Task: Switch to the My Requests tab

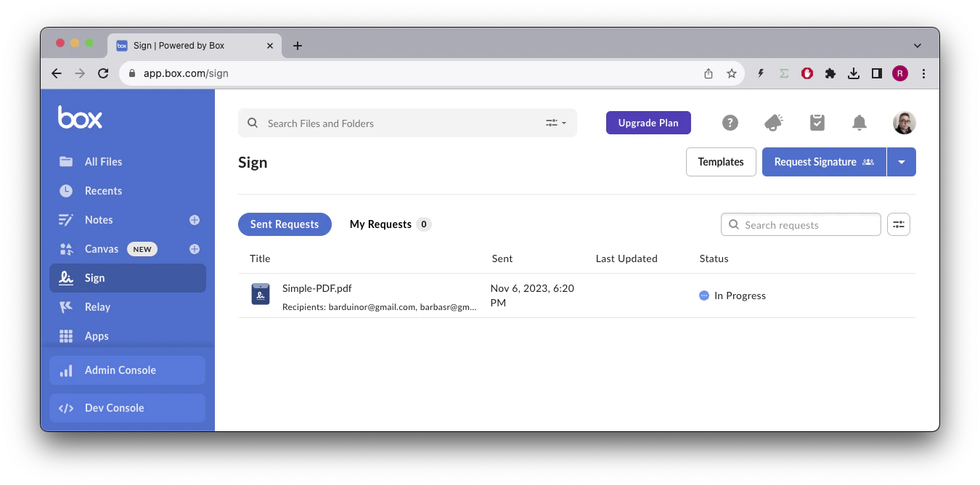Action: (x=391, y=224)
